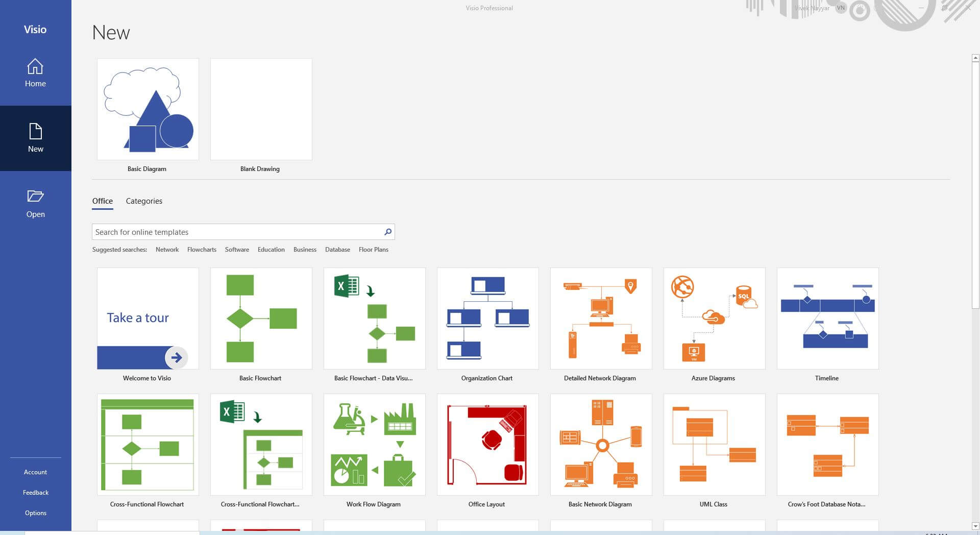The image size is (980, 535).
Task: Select the Basic Flowchart template icon
Action: pos(261,319)
